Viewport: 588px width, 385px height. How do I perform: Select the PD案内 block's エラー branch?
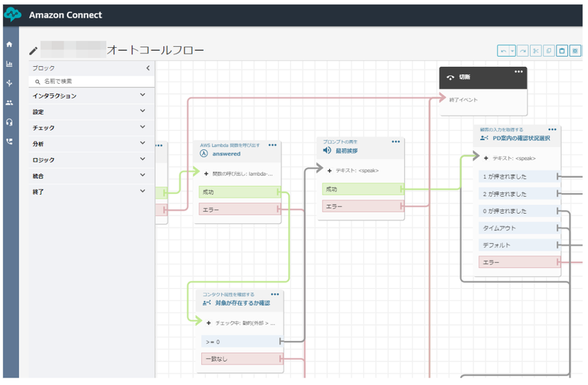pos(520,262)
